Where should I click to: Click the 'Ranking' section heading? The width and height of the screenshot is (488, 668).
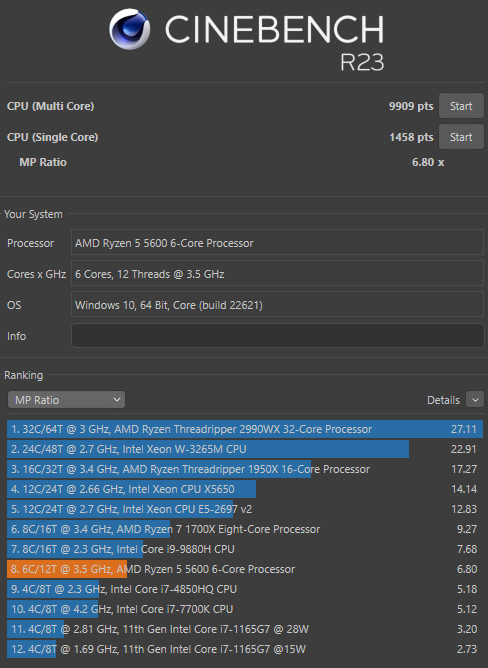pyautogui.click(x=23, y=375)
